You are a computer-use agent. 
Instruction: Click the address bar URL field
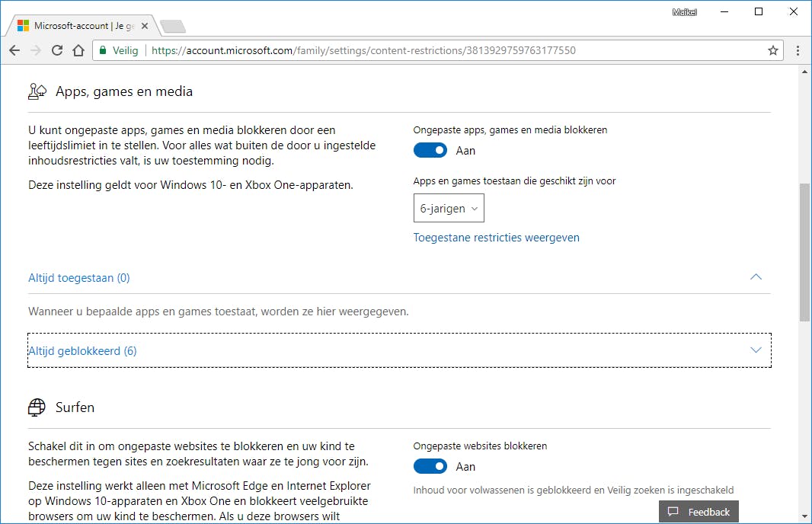438,50
